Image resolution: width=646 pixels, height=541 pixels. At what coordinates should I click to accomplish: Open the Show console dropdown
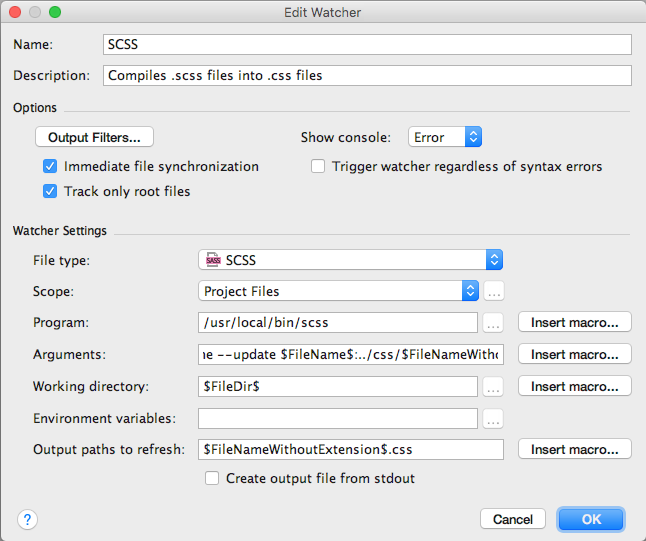pos(445,137)
